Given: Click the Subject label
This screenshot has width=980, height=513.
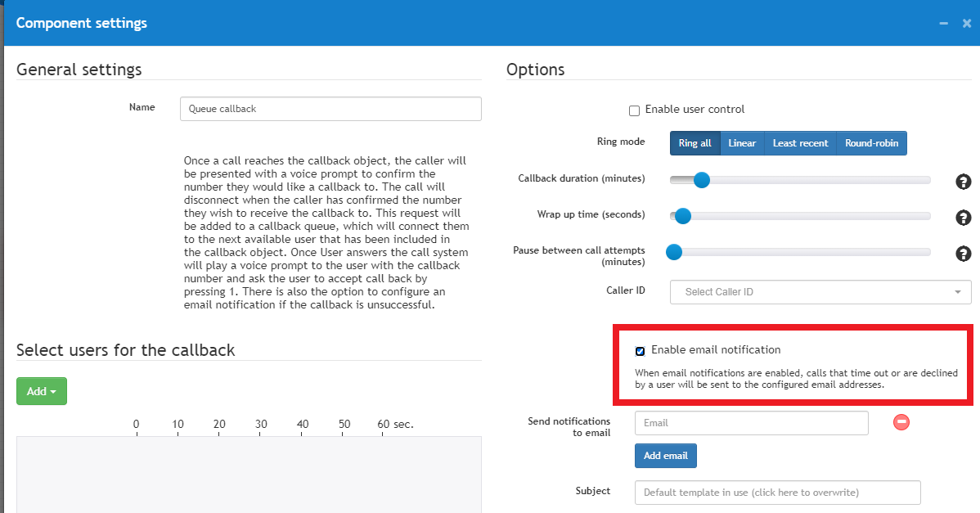Looking at the screenshot, I should 592,491.
